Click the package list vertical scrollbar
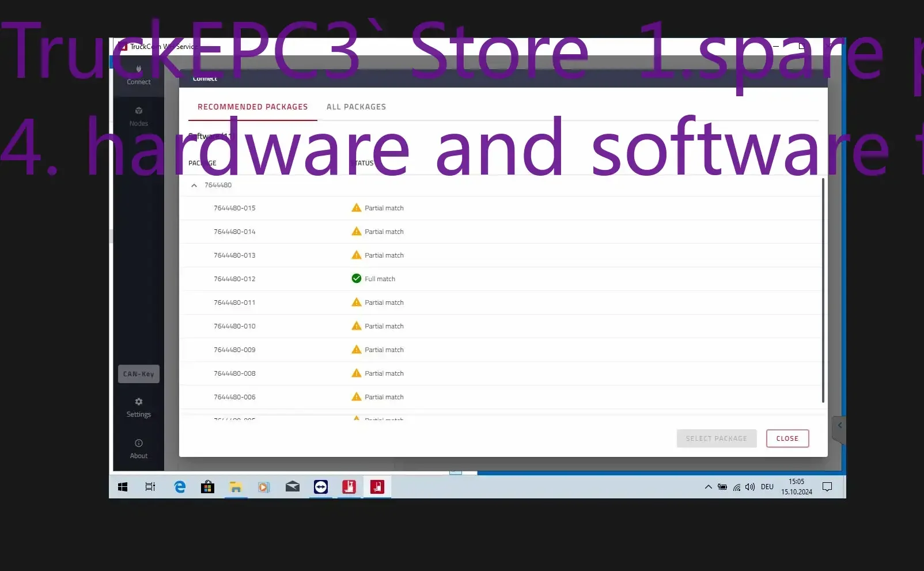Viewport: 924px width, 571px height. coord(823,290)
